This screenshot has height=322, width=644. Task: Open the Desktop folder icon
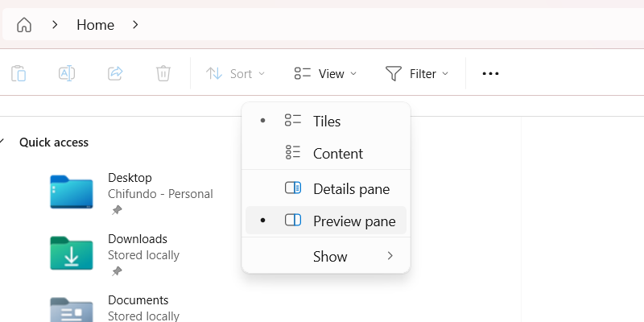[71, 192]
